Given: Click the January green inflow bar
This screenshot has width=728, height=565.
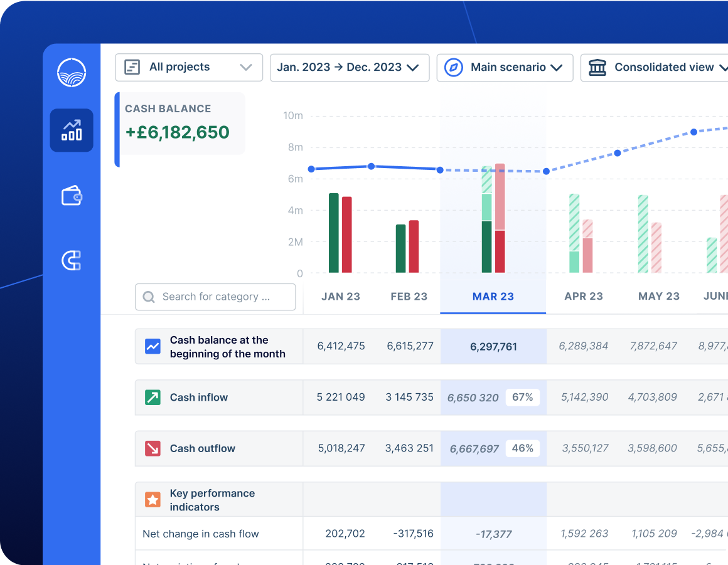Looking at the screenshot, I should [333, 233].
